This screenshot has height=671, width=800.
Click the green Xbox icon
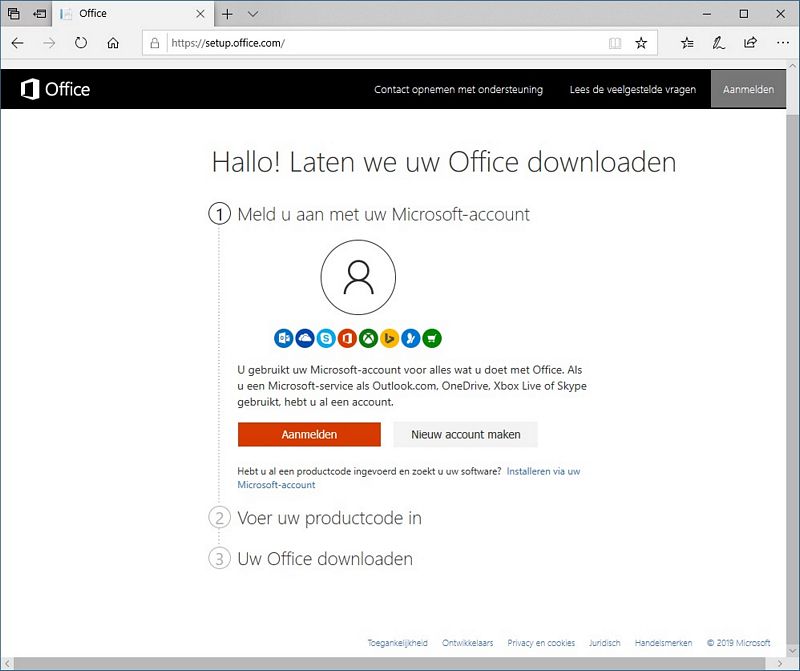click(x=368, y=338)
